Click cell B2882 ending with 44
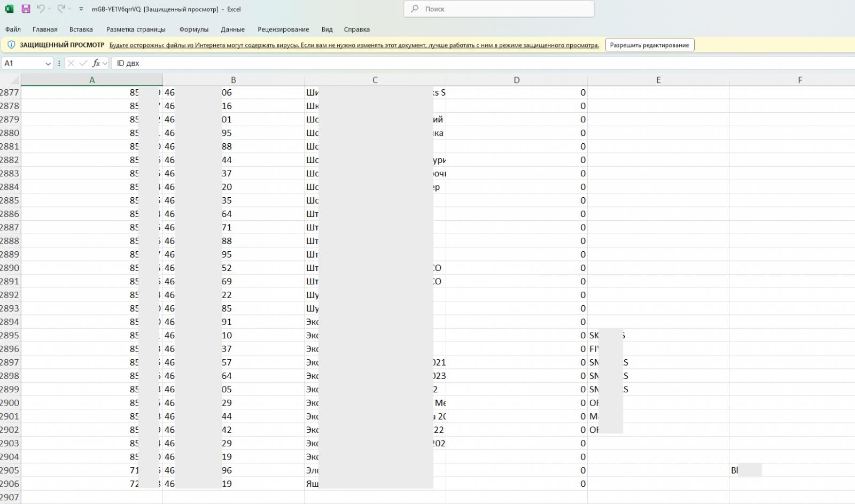 tap(234, 160)
